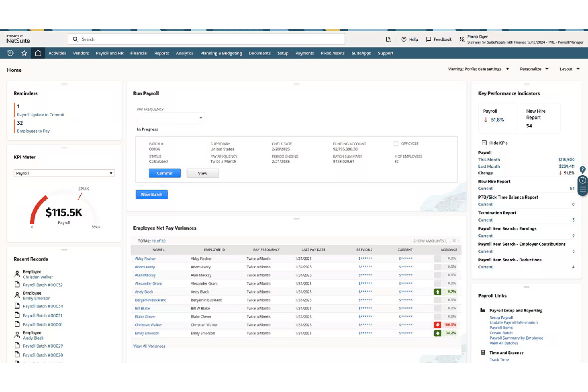Image resolution: width=588 pixels, height=392 pixels.
Task: Open the Activities menu
Action: click(57, 53)
